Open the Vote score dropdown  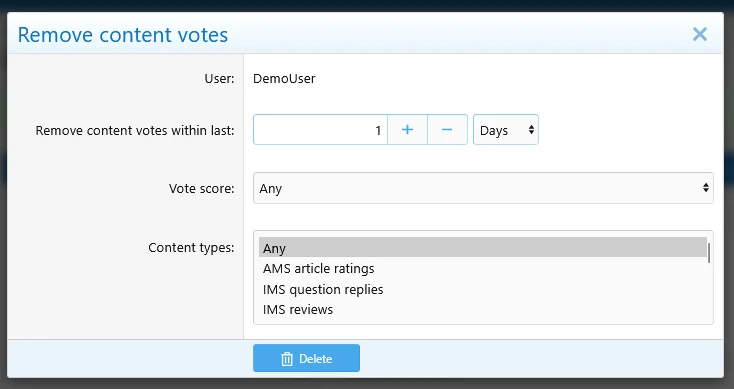(x=483, y=188)
